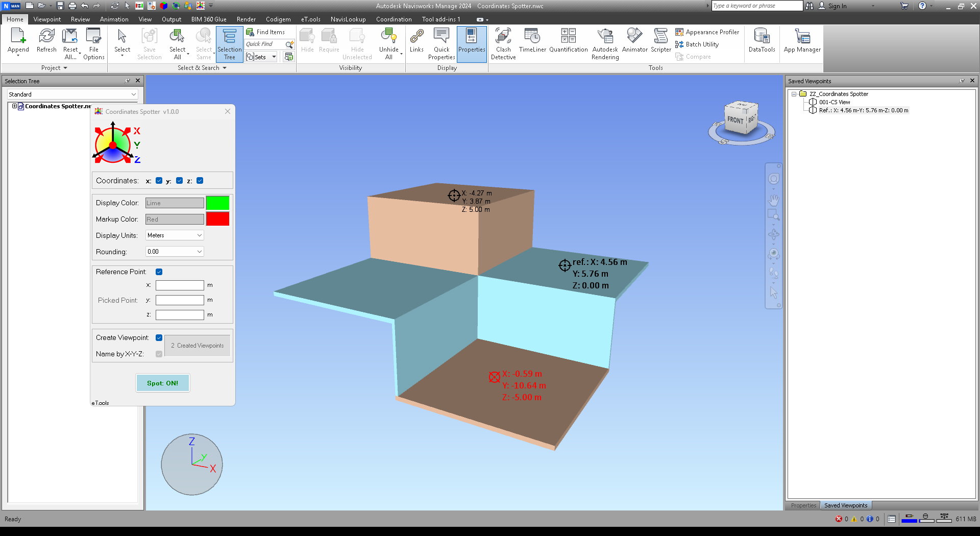Open the Coordination ribbon tab
The image size is (980, 536).
tap(394, 19)
